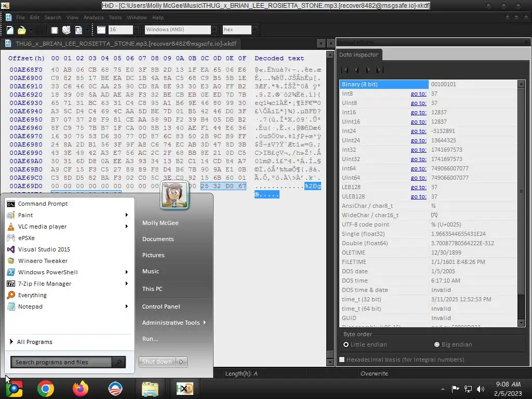Click offset row 00AE6950
The image size is (532, 399).
[26, 119]
